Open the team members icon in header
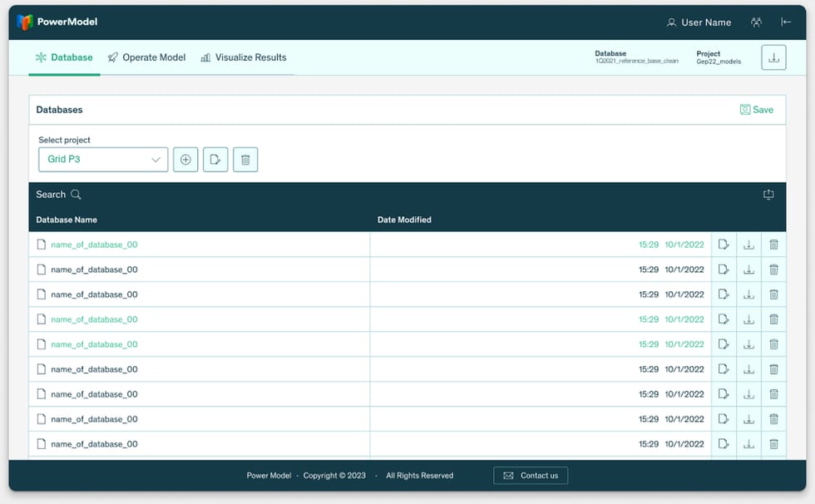The height and width of the screenshot is (504, 815). point(756,22)
